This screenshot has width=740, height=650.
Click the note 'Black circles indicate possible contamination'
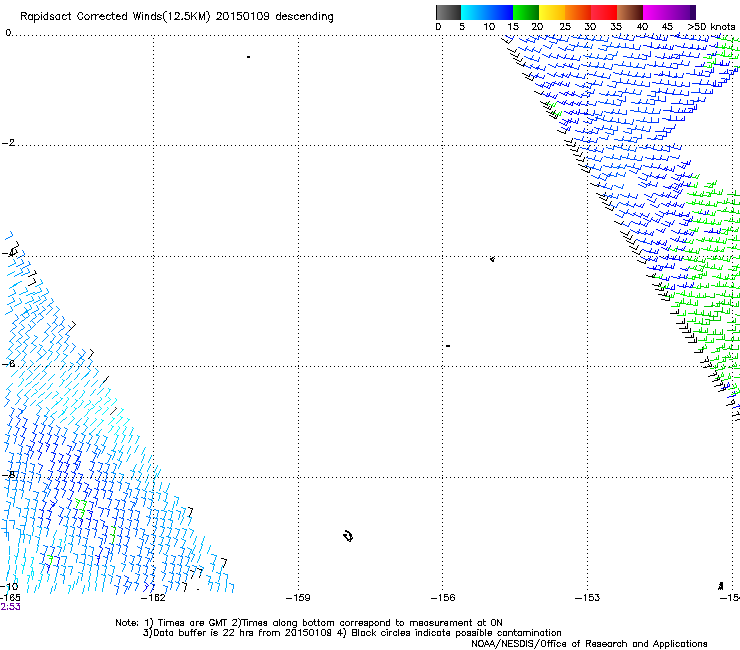coord(456,633)
